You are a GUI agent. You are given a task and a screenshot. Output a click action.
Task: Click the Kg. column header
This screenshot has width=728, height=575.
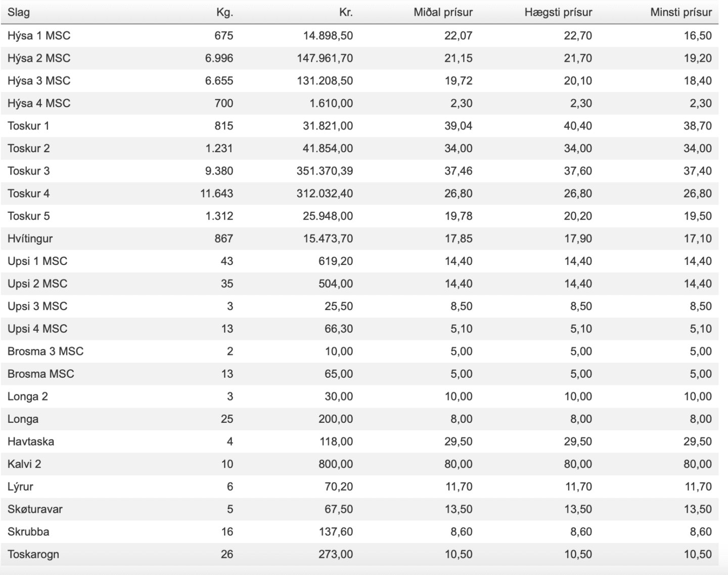tap(224, 12)
